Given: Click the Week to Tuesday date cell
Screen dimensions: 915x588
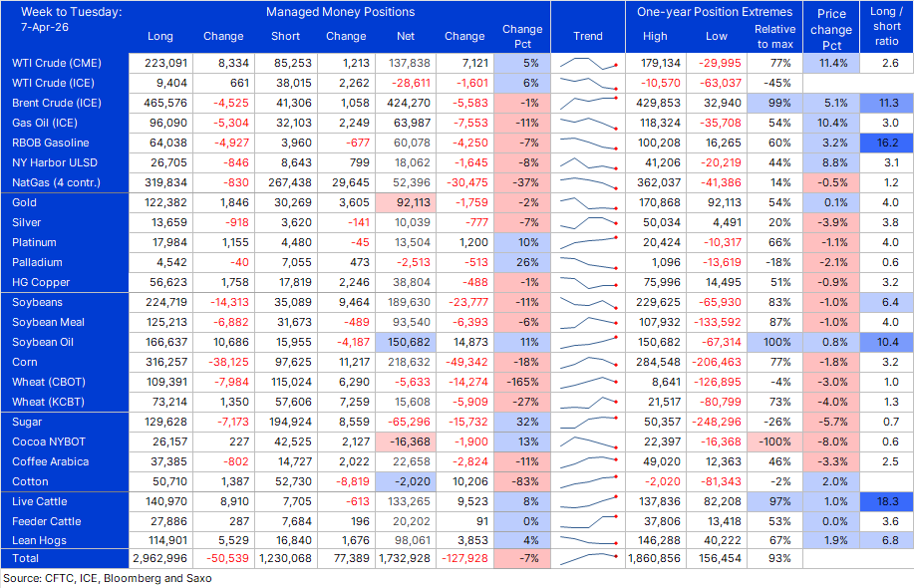Looking at the screenshot, I should pos(63,18).
